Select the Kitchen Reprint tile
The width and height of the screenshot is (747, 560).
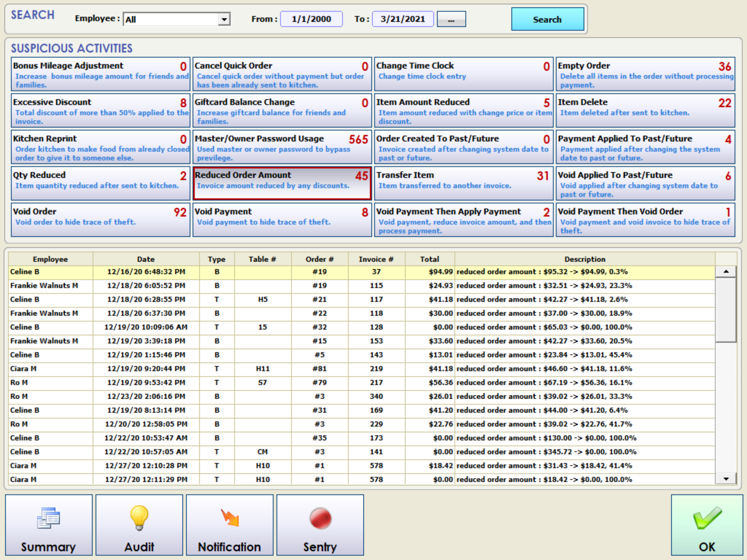click(x=100, y=147)
